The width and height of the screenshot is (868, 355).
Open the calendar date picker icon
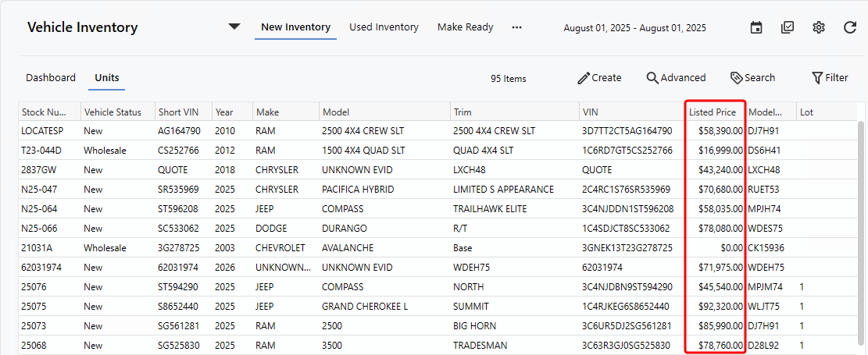756,28
